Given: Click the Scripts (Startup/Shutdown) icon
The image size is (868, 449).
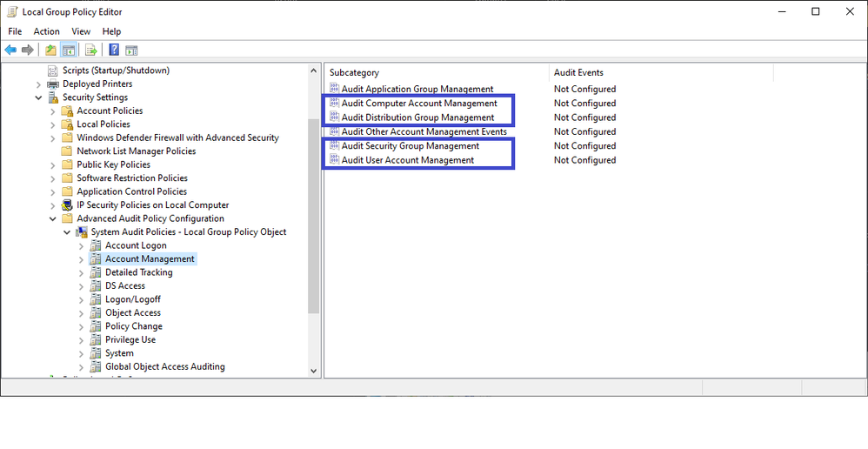Looking at the screenshot, I should tap(52, 70).
